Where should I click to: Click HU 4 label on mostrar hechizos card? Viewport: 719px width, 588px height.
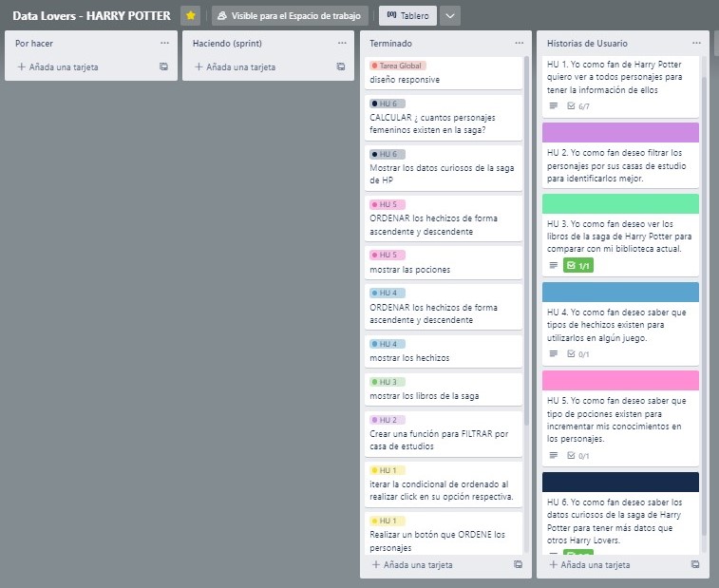[x=388, y=344]
